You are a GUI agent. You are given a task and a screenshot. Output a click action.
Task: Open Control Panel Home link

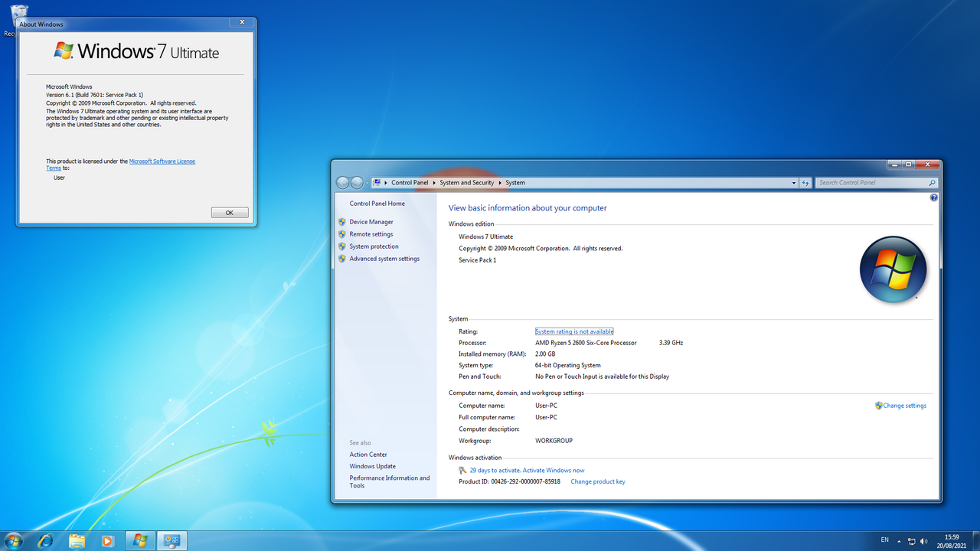click(x=377, y=204)
